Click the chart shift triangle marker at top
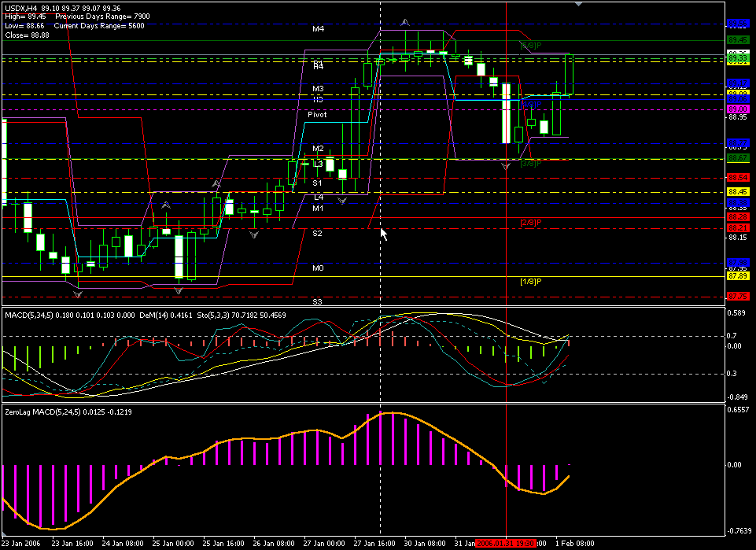This screenshot has width=756, height=550. pyautogui.click(x=580, y=4)
